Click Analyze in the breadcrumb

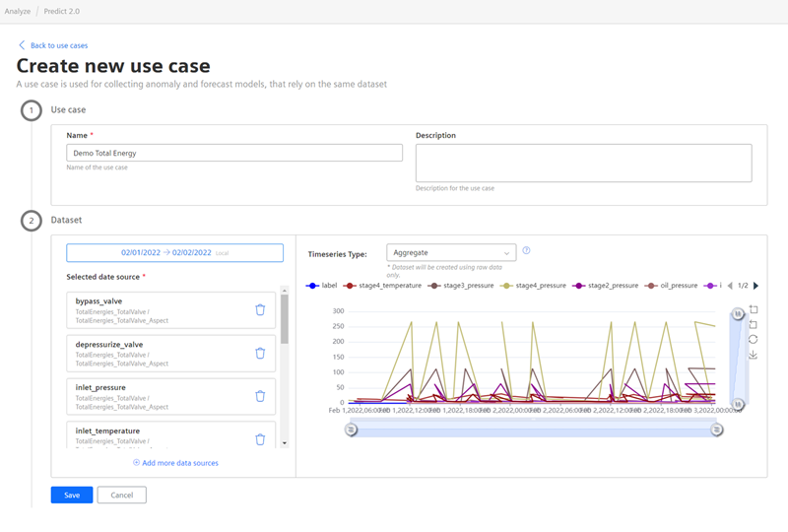tap(17, 11)
